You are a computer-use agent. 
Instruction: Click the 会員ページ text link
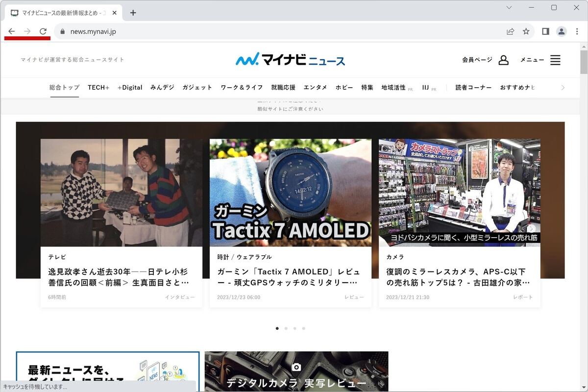point(477,60)
